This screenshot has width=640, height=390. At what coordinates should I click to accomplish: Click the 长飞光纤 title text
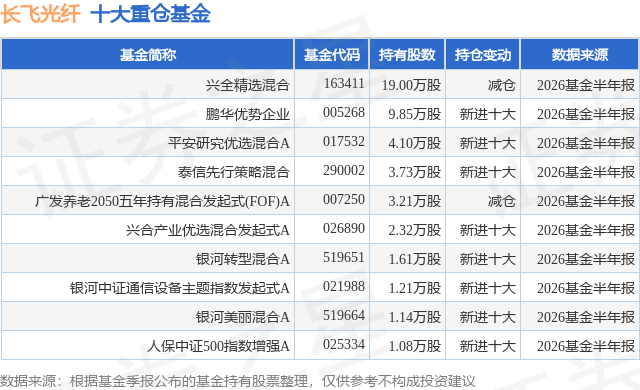(40, 14)
